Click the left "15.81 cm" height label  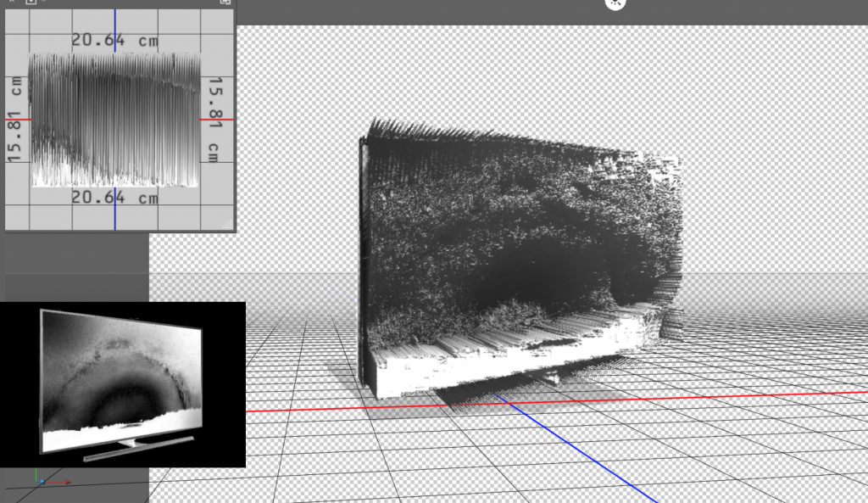15,119
